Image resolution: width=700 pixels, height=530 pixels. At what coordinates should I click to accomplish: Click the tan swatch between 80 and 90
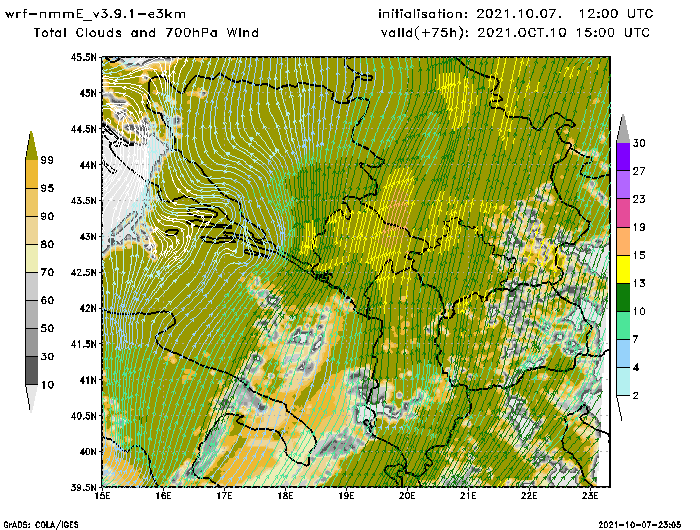pos(32,230)
